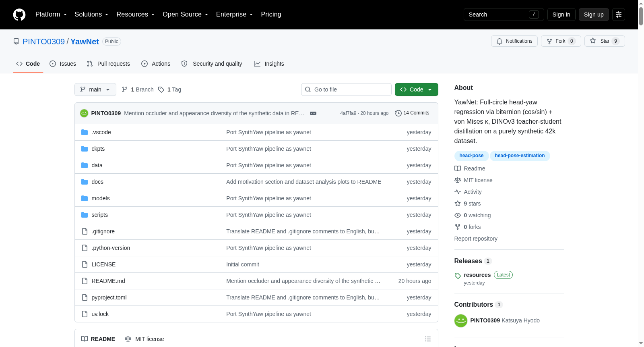Select the README tab in file viewer
Viewport: 644px width, 347px height.
[98, 339]
